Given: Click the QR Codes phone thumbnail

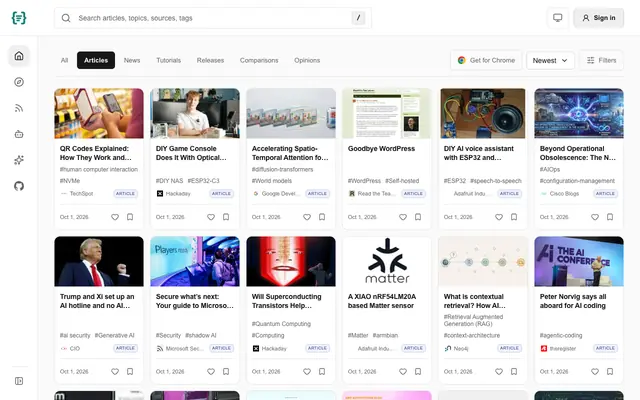Looking at the screenshot, I should tap(99, 113).
